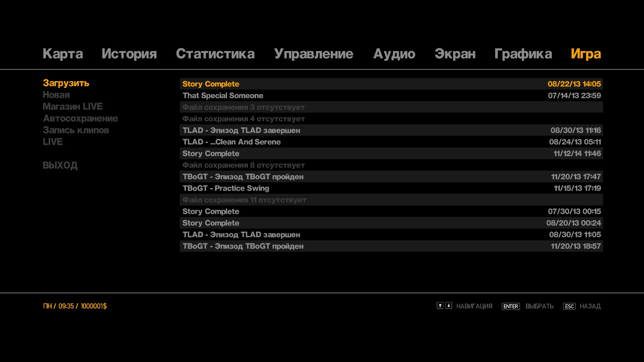Open Магазин LIVE menu entry
This screenshot has height=362, width=644.
[x=72, y=107]
